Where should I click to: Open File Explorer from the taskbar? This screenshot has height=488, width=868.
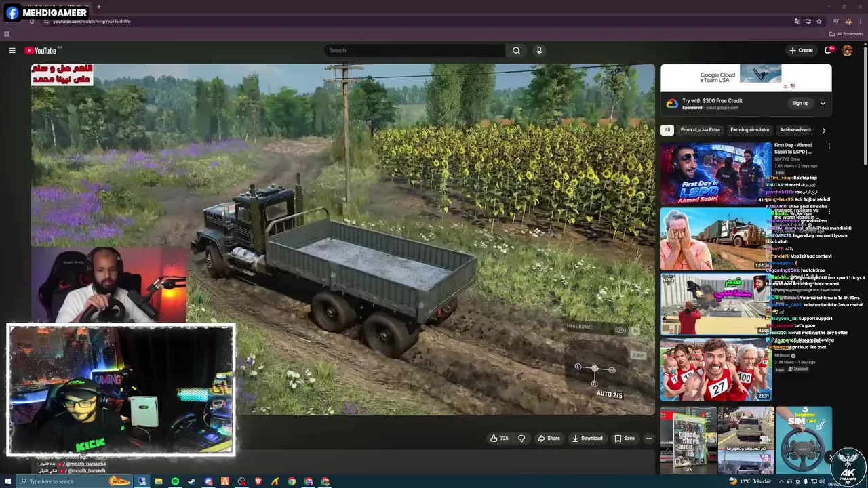[159, 481]
